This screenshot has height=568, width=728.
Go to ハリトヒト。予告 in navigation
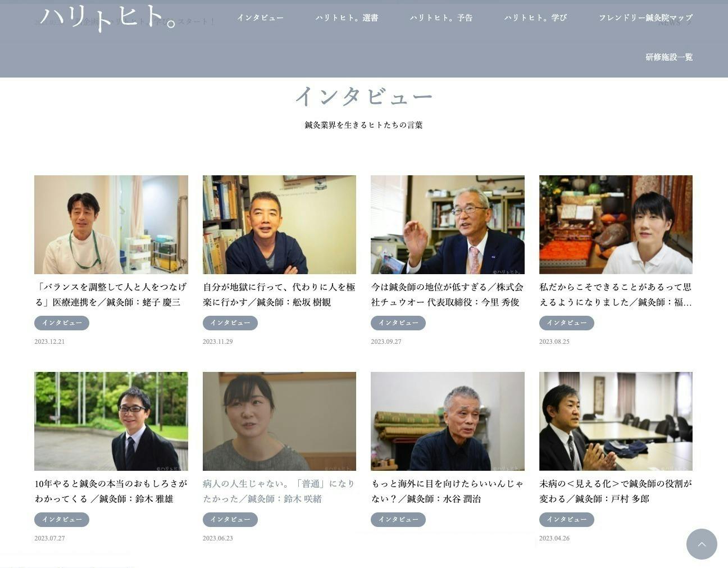coord(441,18)
